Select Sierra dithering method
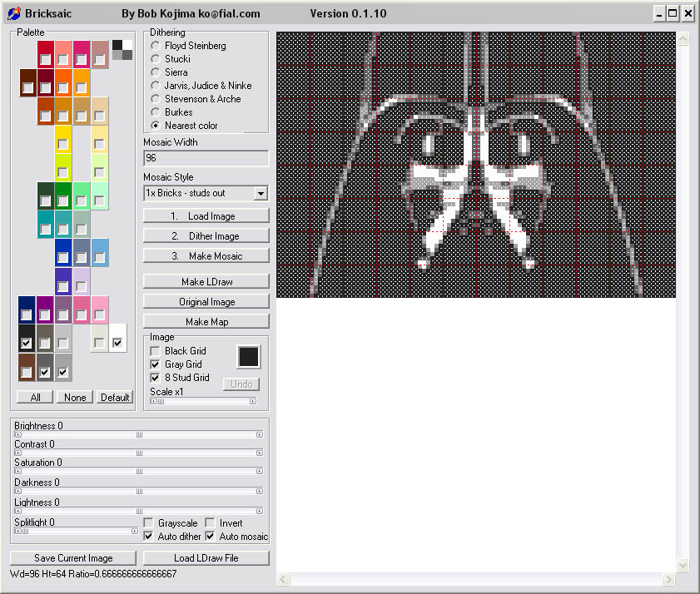Image resolution: width=700 pixels, height=594 pixels. pyautogui.click(x=155, y=72)
